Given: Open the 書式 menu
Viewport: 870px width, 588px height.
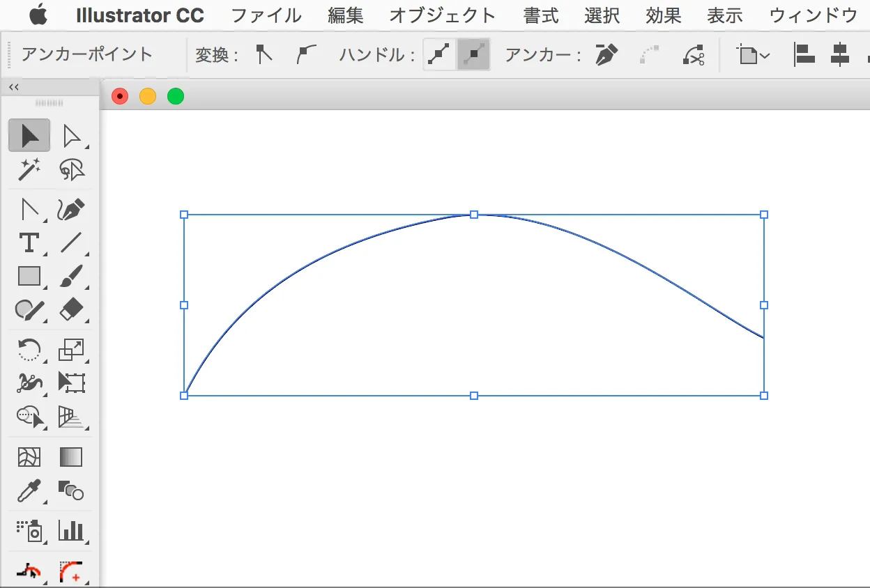Looking at the screenshot, I should coord(541,15).
